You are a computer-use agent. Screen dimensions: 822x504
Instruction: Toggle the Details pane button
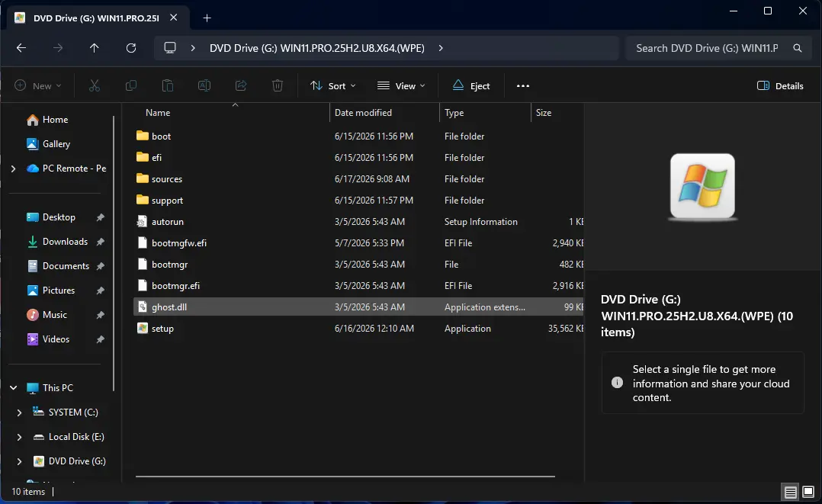780,85
